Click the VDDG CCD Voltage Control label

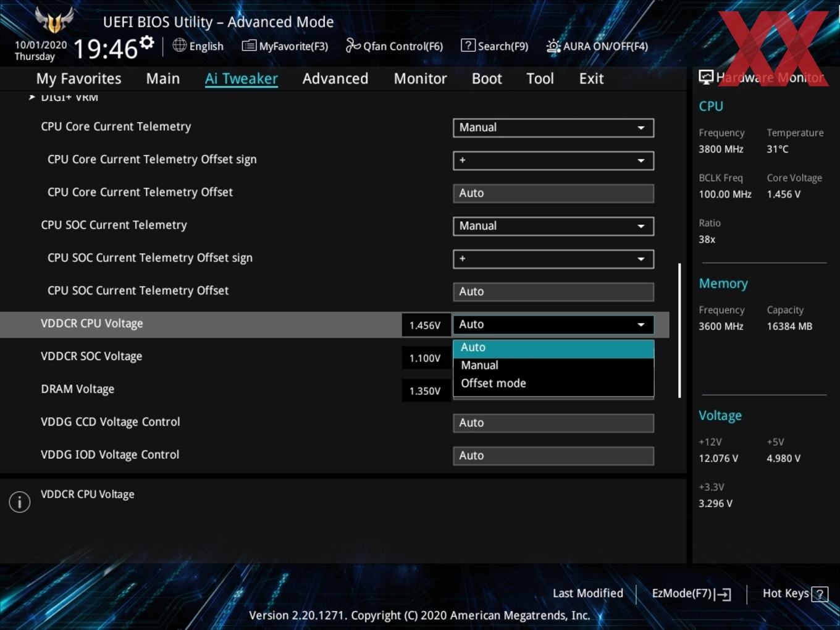coord(110,422)
